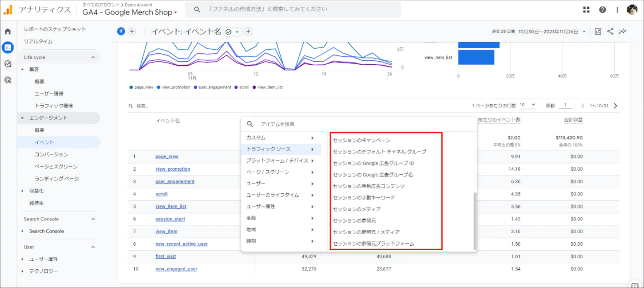This screenshot has height=288, width=644.
Task: Click the Analytics logo
Action: [8, 10]
